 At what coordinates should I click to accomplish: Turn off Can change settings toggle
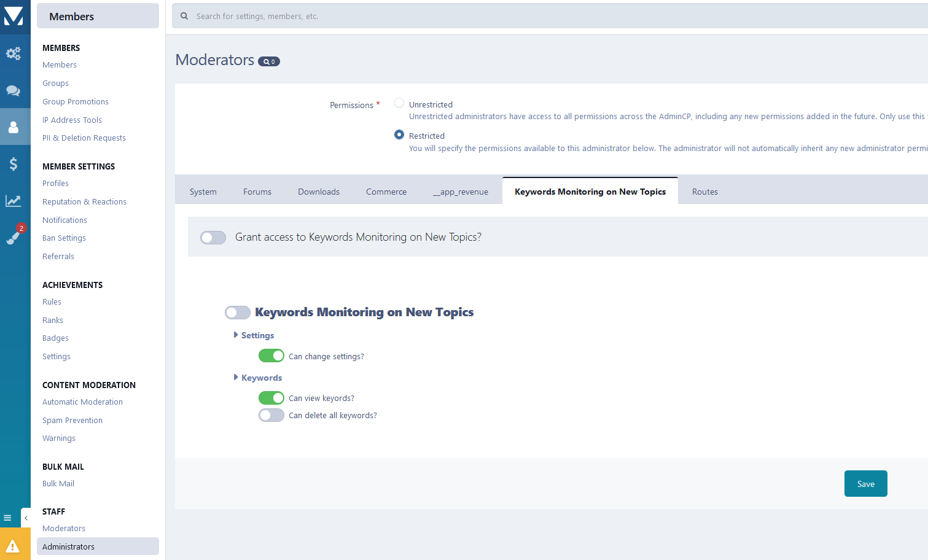(271, 356)
